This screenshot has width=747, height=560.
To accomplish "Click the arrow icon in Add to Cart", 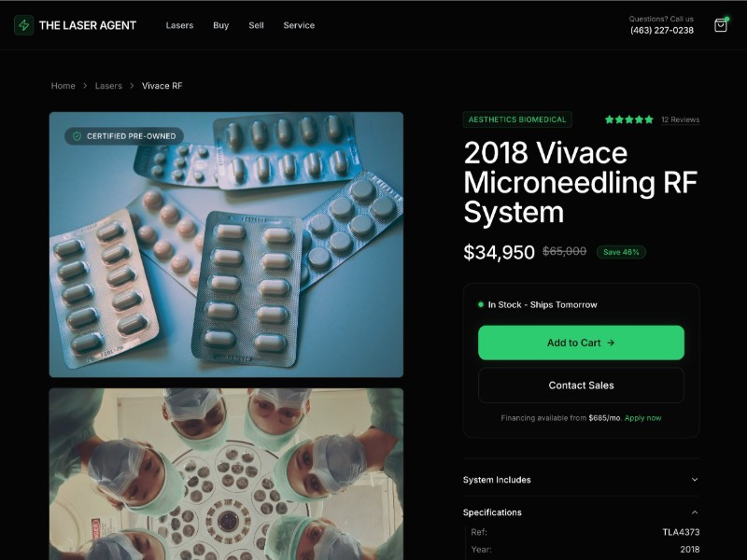I will click(611, 343).
